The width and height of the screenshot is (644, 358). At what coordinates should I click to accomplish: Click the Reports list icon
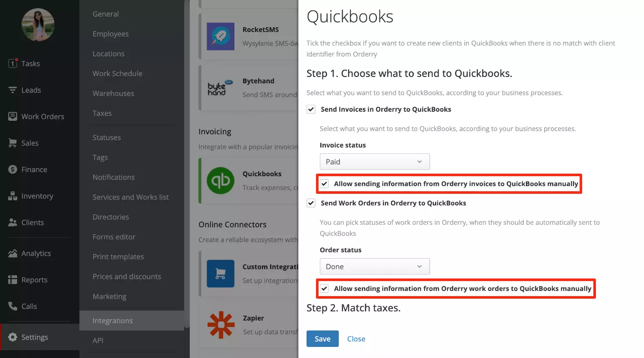(13, 280)
